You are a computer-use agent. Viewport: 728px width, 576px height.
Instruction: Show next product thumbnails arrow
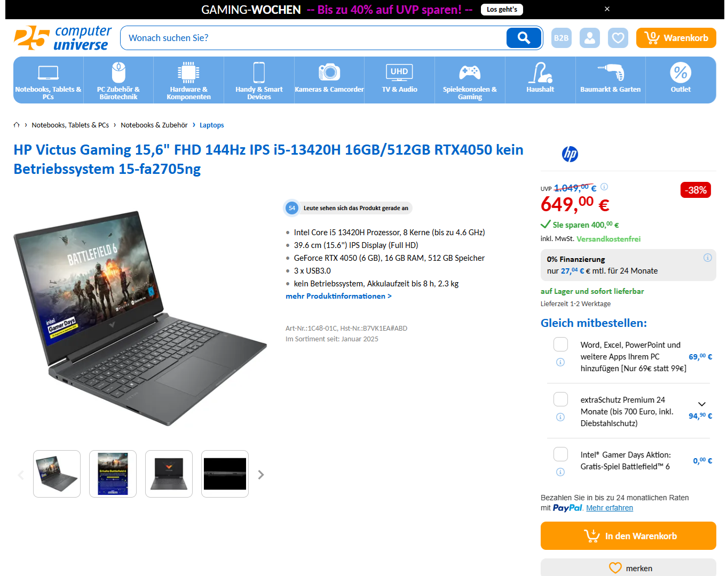tap(261, 475)
